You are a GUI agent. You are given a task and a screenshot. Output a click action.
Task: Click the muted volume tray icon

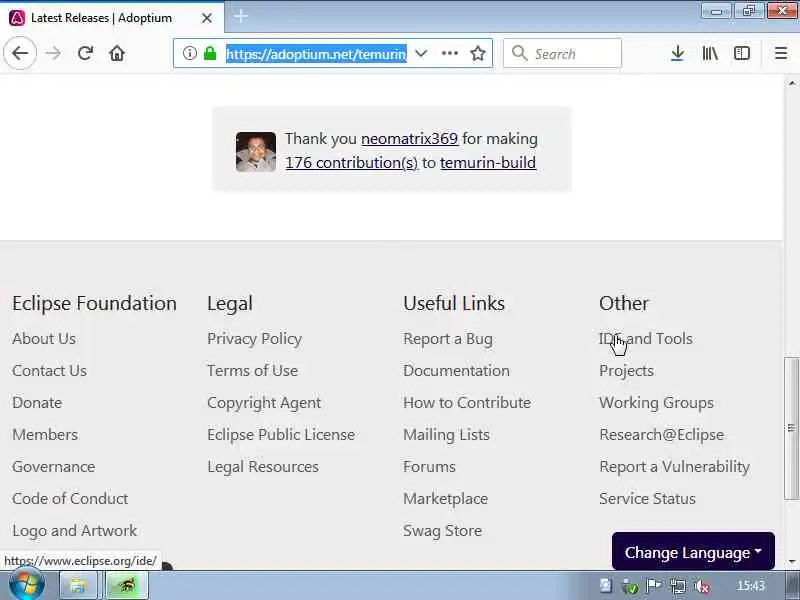click(x=703, y=587)
